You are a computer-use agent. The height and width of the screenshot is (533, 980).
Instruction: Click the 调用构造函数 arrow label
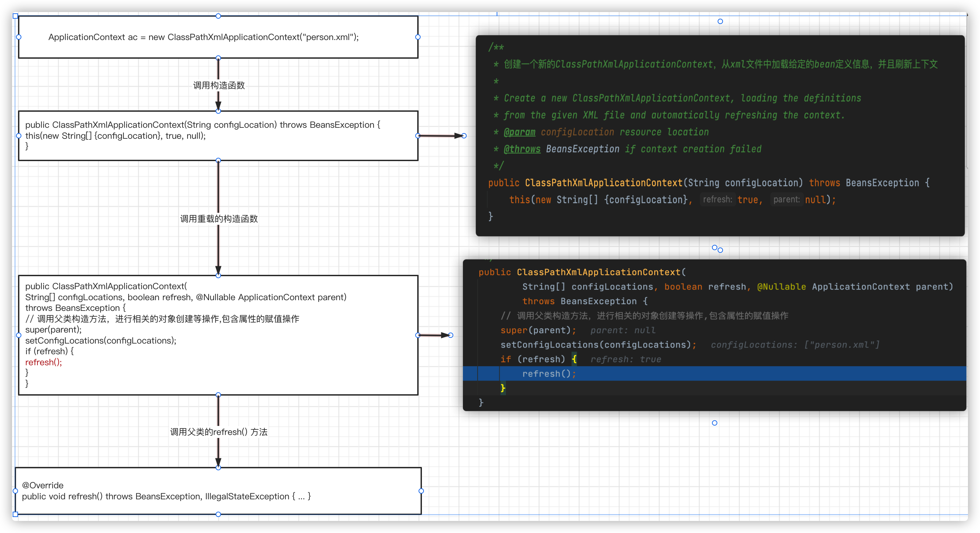tap(219, 85)
